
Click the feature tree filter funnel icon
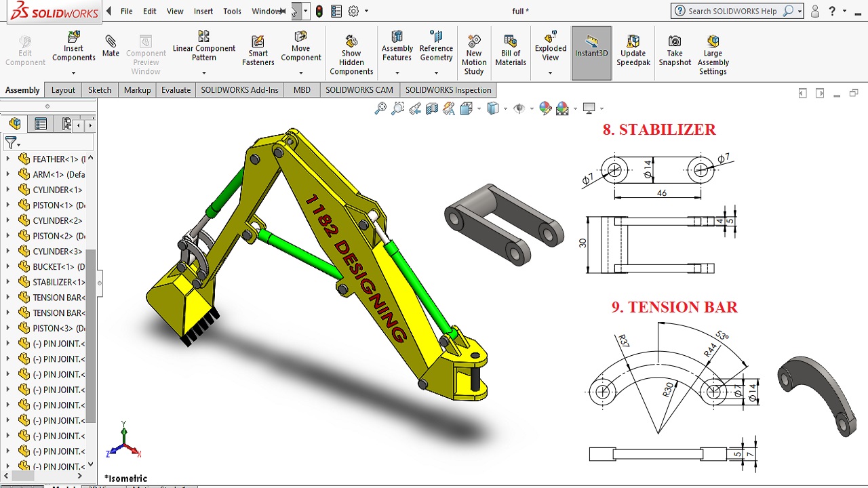(10, 142)
